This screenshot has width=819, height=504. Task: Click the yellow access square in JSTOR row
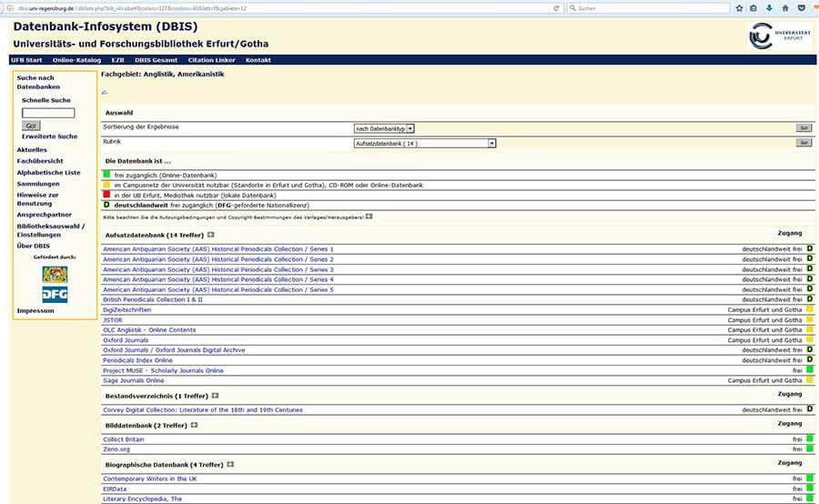pyautogui.click(x=810, y=319)
